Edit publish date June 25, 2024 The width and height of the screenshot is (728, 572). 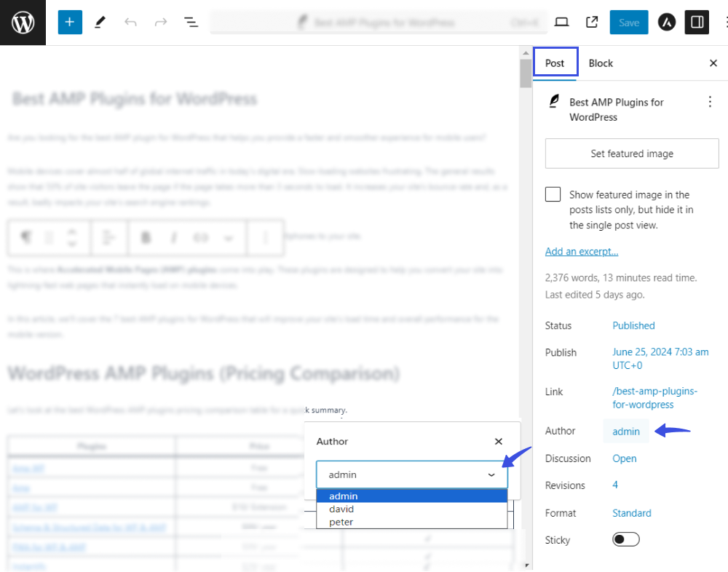click(x=660, y=359)
